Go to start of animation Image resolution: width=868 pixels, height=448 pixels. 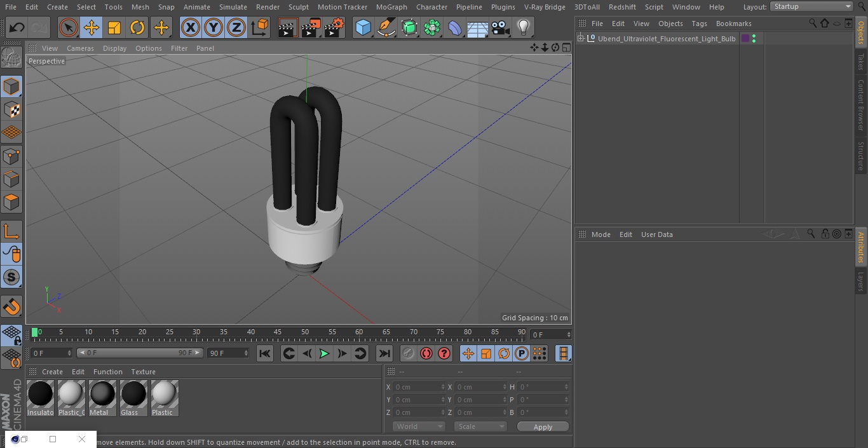[x=265, y=353]
